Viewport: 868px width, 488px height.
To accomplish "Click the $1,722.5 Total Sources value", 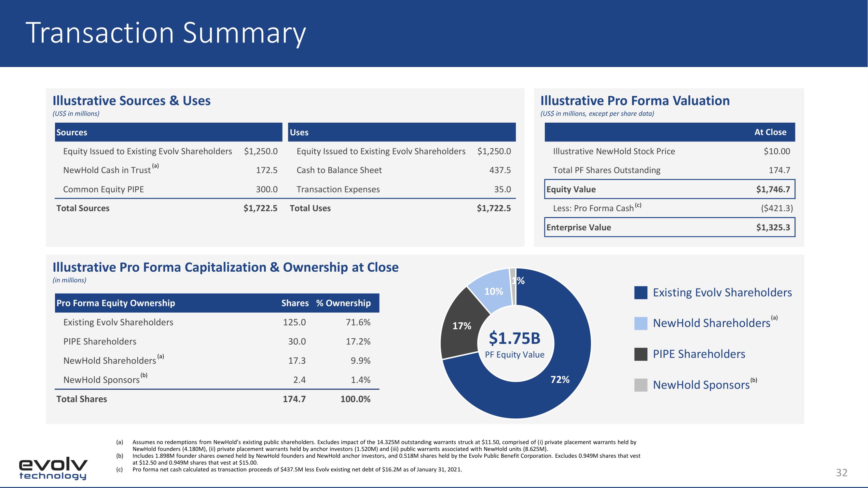I will [x=260, y=208].
